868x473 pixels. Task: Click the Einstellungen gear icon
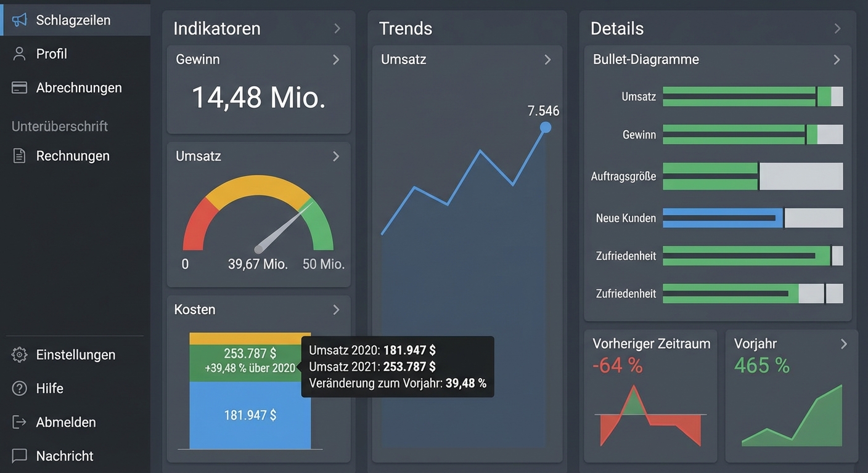coord(20,355)
